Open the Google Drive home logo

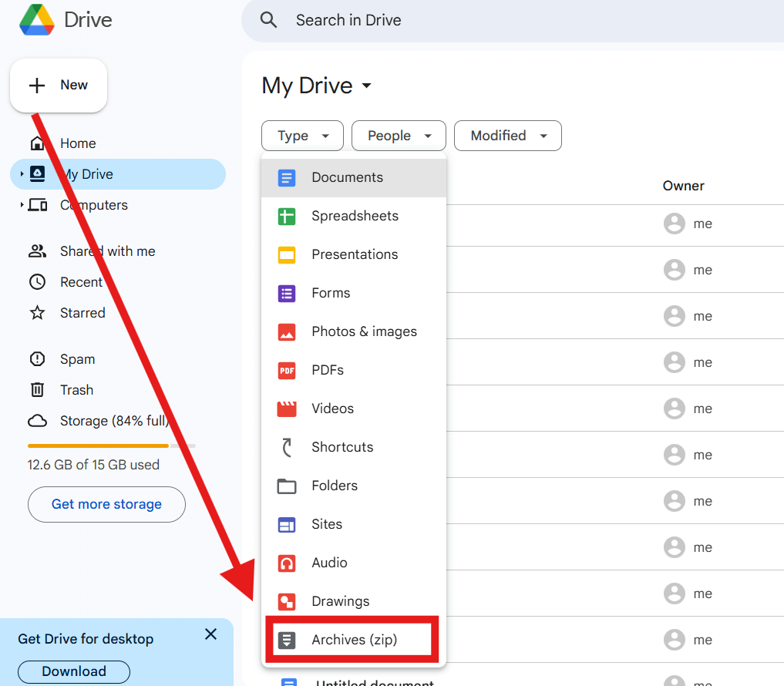[65, 21]
